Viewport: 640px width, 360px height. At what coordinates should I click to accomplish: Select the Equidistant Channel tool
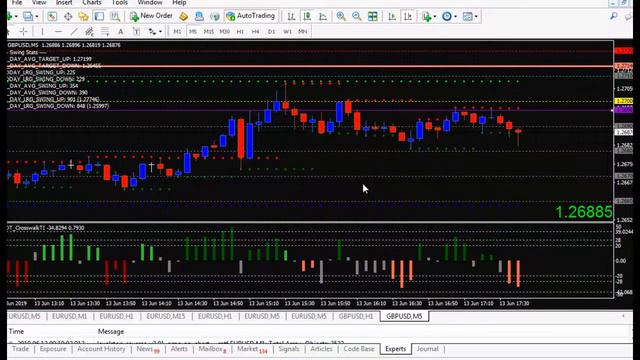pyautogui.click(x=89, y=31)
